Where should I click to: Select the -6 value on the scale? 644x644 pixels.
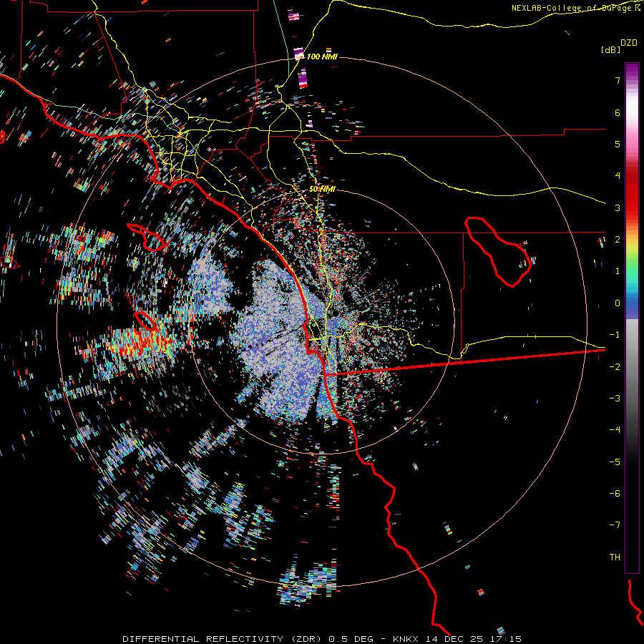pos(615,494)
